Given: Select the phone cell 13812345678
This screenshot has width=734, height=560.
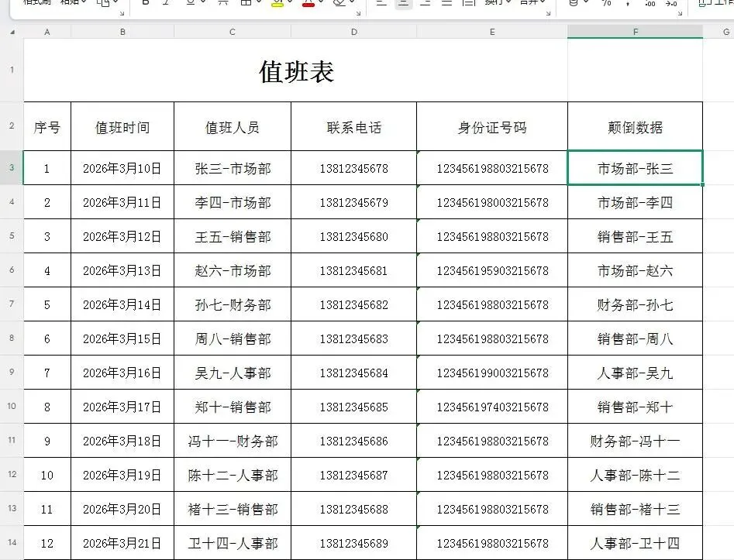Looking at the screenshot, I should click(x=354, y=168).
